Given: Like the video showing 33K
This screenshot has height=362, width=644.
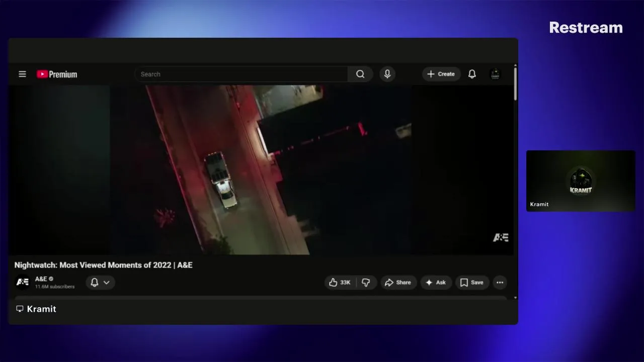Looking at the screenshot, I should point(340,283).
